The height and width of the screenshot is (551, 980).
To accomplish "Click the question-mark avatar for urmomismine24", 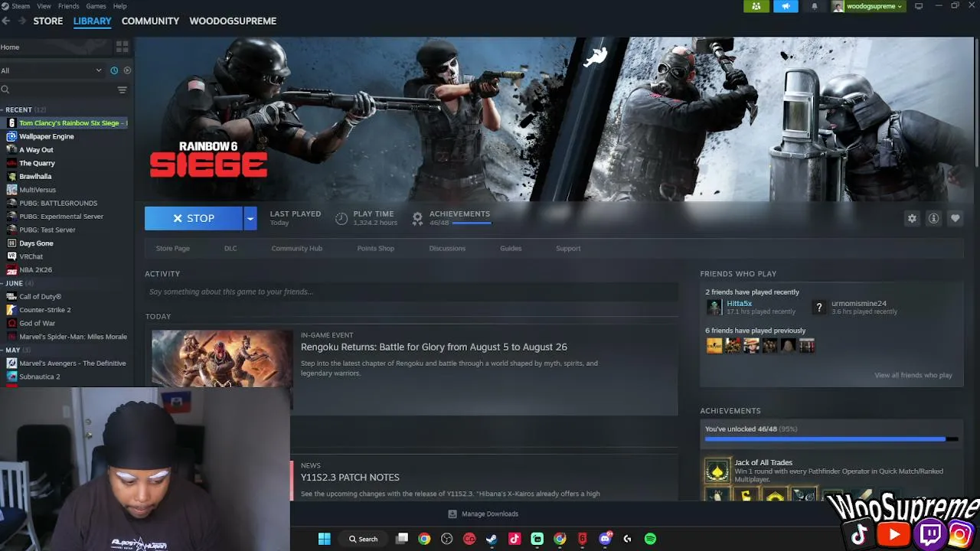I will click(x=819, y=308).
